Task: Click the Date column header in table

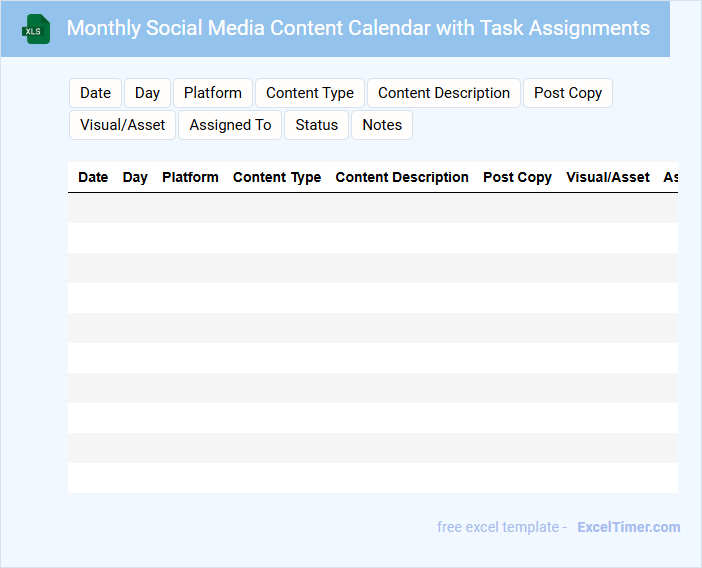Action: 93,177
